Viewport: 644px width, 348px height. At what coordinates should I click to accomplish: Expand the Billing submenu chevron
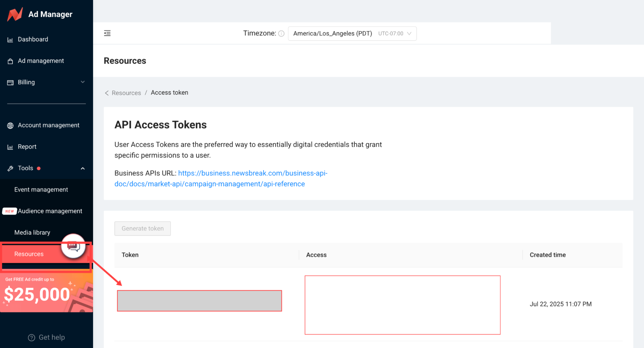83,82
